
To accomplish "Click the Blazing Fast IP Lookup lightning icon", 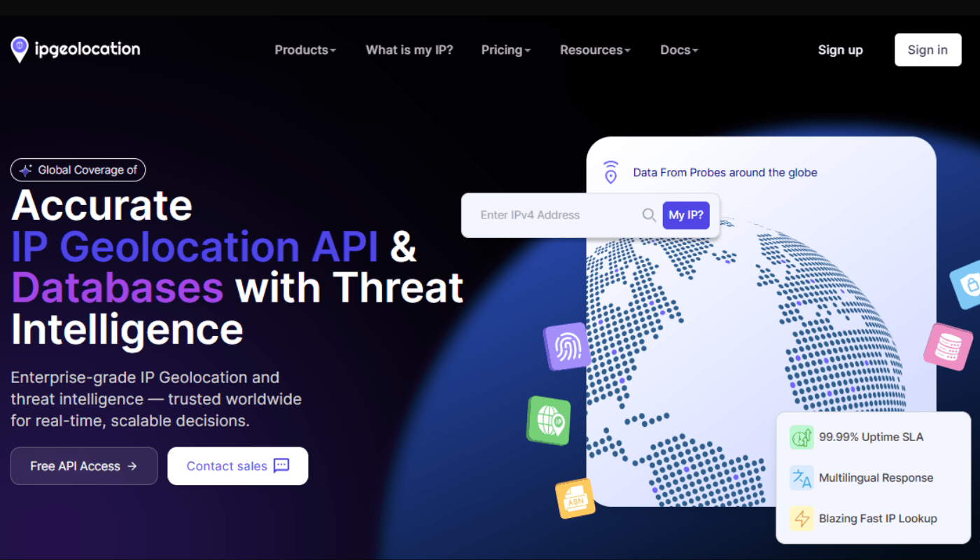I will [x=801, y=519].
